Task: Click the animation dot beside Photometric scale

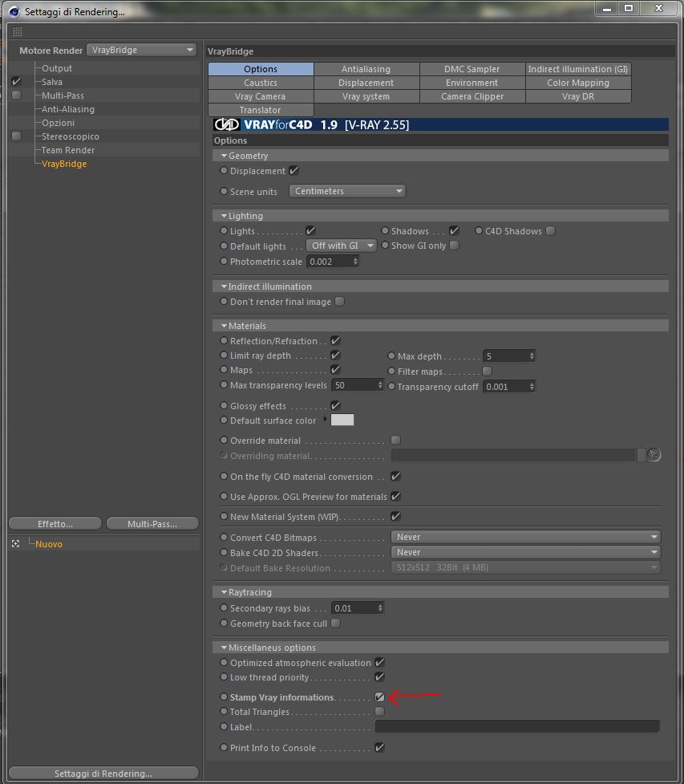Action: point(224,261)
